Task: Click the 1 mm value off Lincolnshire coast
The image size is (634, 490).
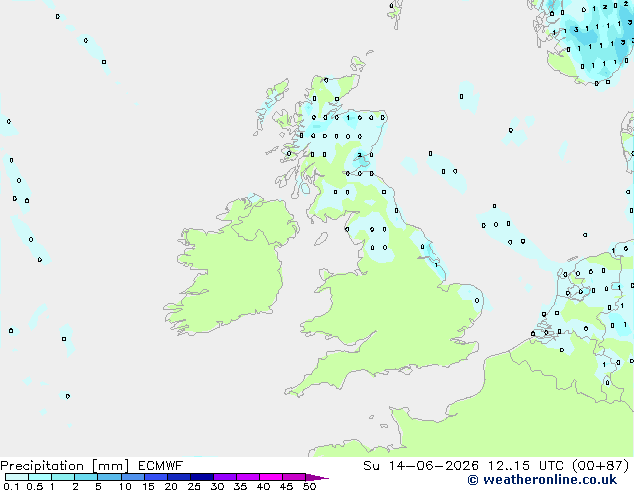Action: pos(436,265)
